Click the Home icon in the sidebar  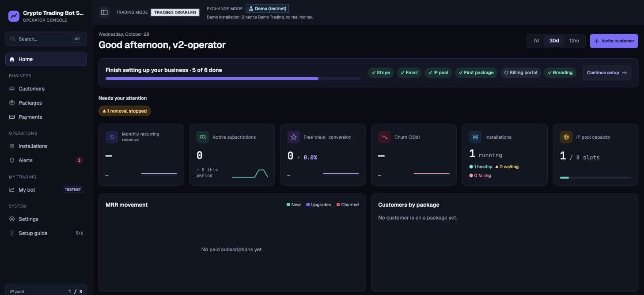12,59
